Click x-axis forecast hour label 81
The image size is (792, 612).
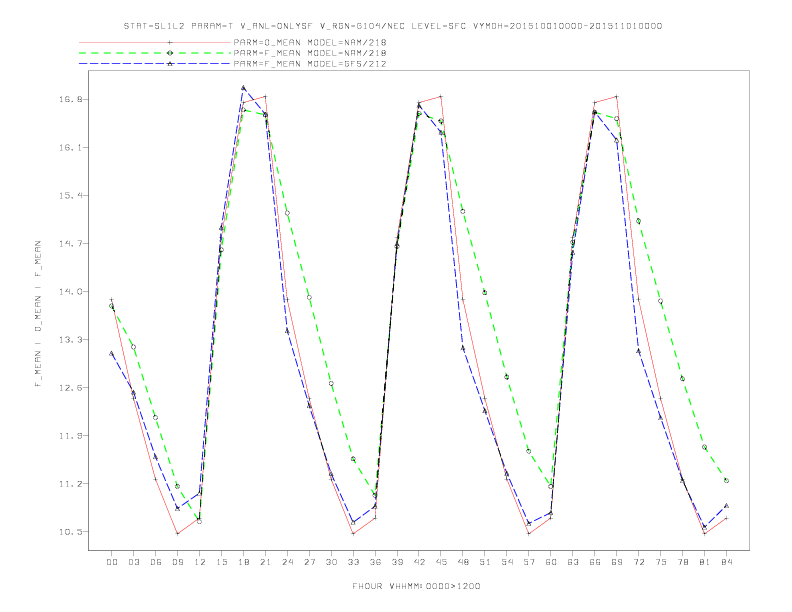(705, 562)
